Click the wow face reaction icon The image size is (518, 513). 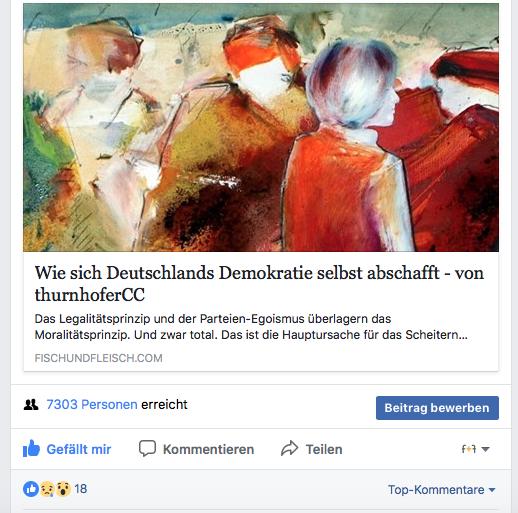[x=63, y=489]
